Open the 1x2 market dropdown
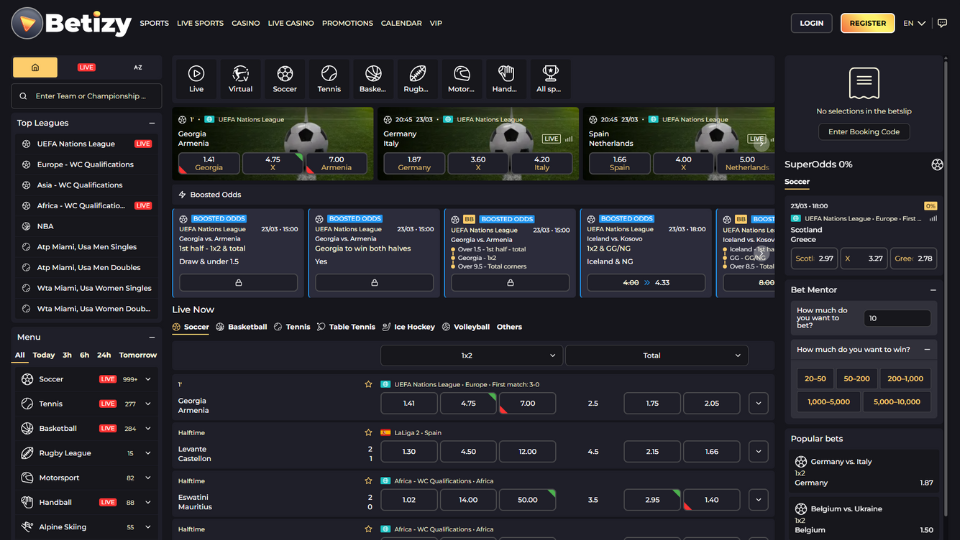The image size is (960, 540). (471, 355)
